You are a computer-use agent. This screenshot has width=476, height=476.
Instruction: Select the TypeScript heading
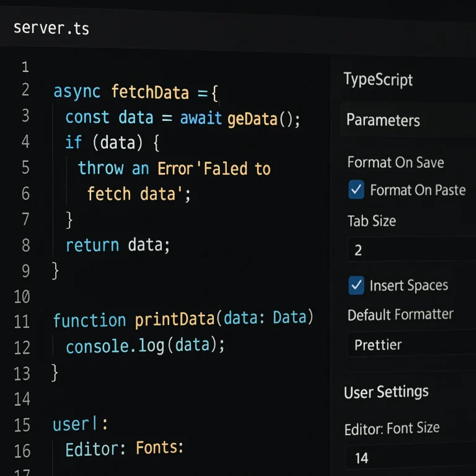point(378,80)
